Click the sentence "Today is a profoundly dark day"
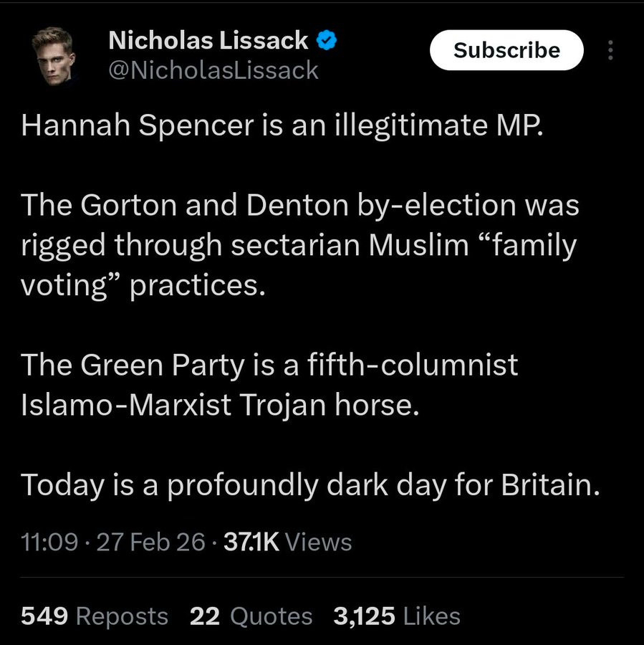The height and width of the screenshot is (645, 644). click(258, 486)
